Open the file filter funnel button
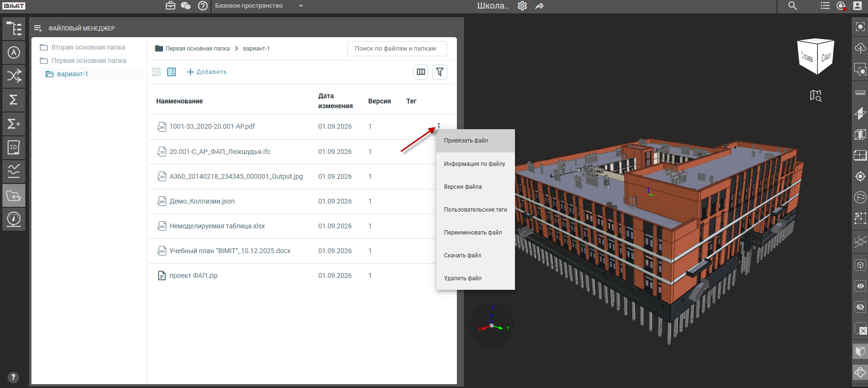 coord(440,72)
